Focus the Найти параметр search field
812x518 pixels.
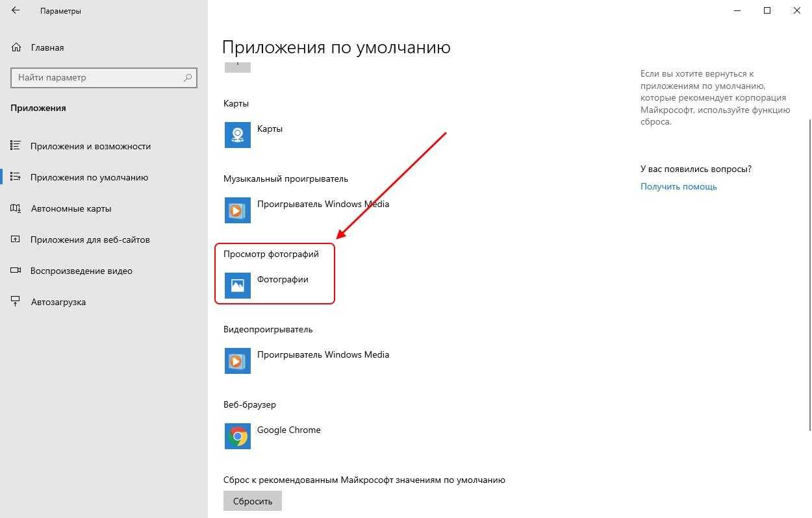[x=104, y=77]
